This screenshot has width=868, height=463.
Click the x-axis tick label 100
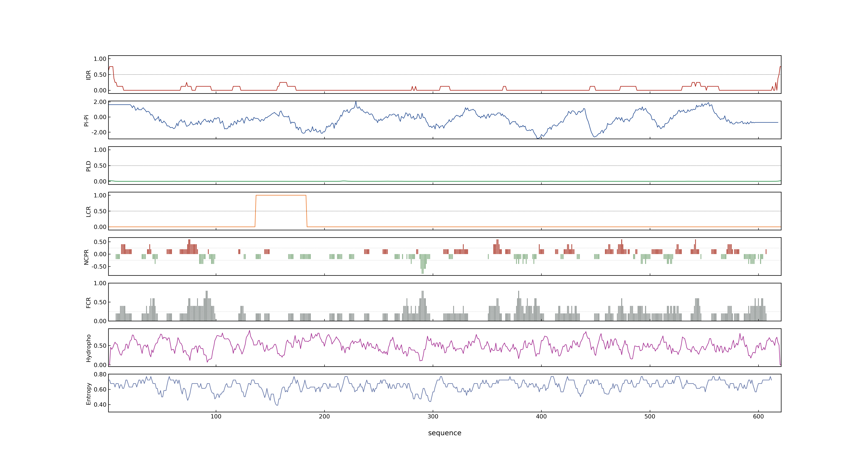(216, 416)
